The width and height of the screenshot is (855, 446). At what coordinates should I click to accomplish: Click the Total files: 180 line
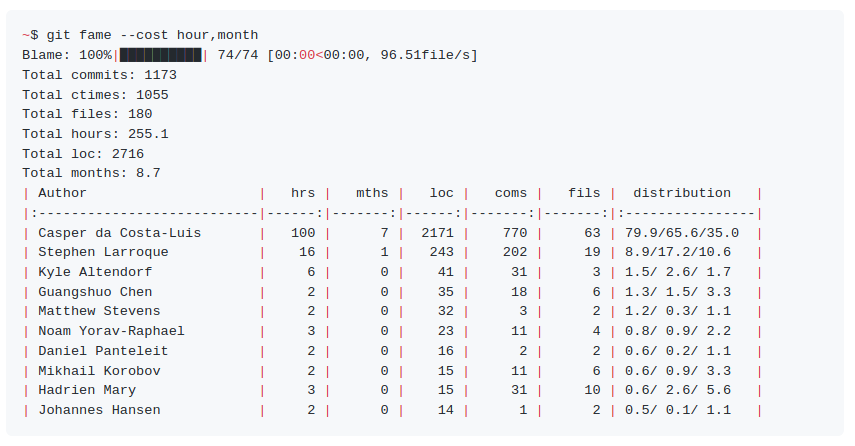point(87,114)
